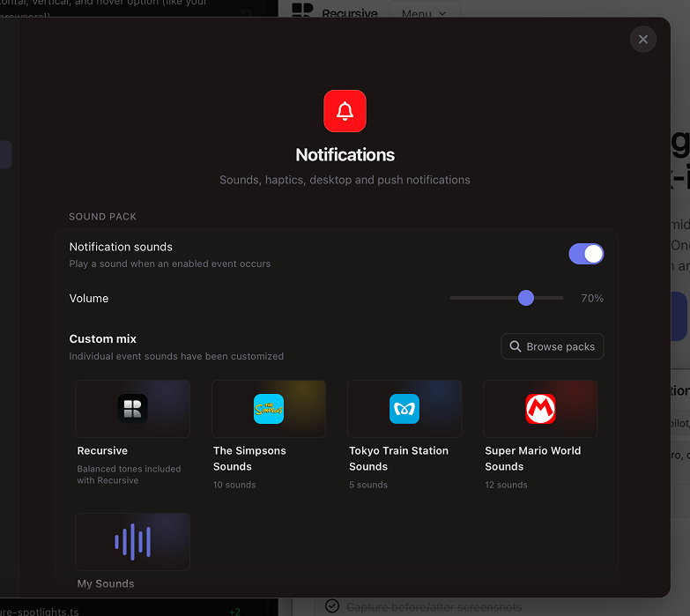The width and height of the screenshot is (690, 616).
Task: Click "Individual event sounds have been customized" text
Action: [x=176, y=356]
